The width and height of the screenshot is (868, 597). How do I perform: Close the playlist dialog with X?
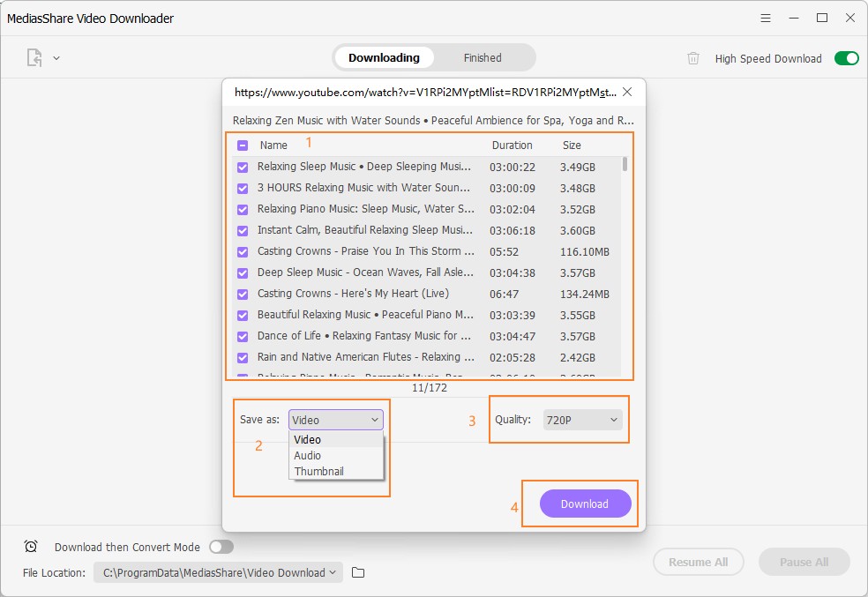click(627, 92)
